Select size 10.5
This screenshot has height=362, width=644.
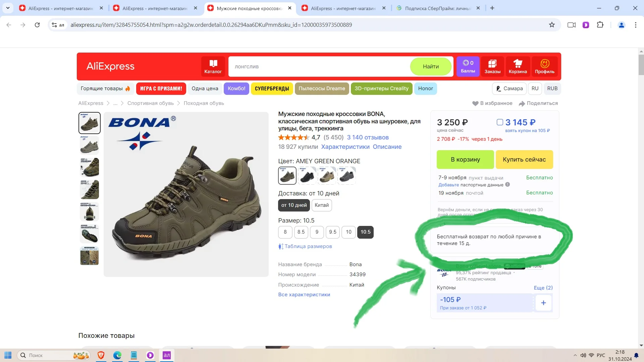[x=366, y=232]
